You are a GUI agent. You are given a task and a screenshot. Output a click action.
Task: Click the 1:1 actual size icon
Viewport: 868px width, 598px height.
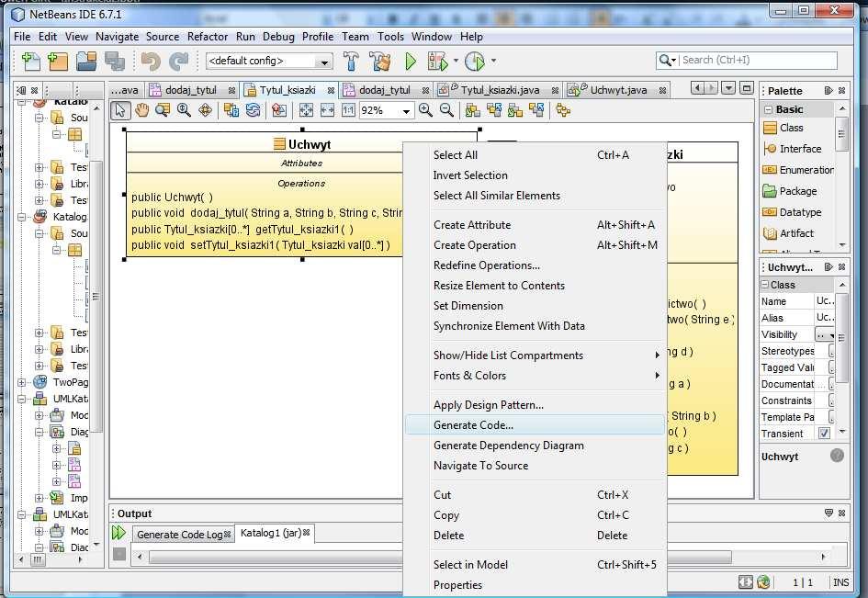pyautogui.click(x=348, y=110)
